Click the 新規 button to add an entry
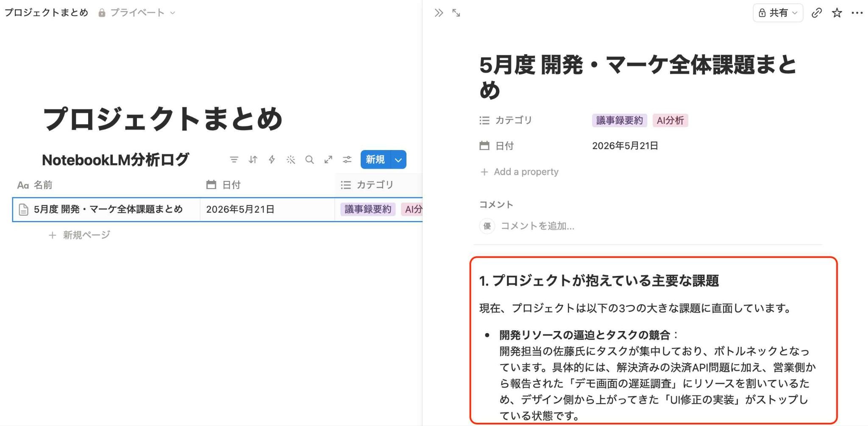 click(x=376, y=160)
